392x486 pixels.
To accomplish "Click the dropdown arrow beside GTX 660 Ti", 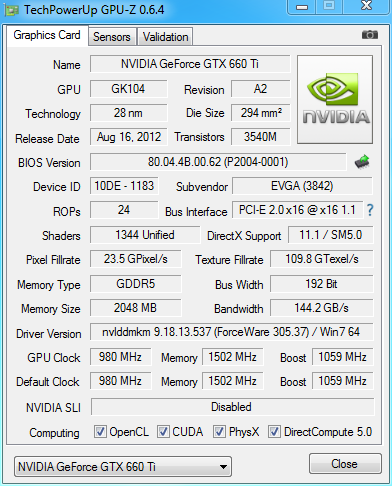I will pos(223,467).
